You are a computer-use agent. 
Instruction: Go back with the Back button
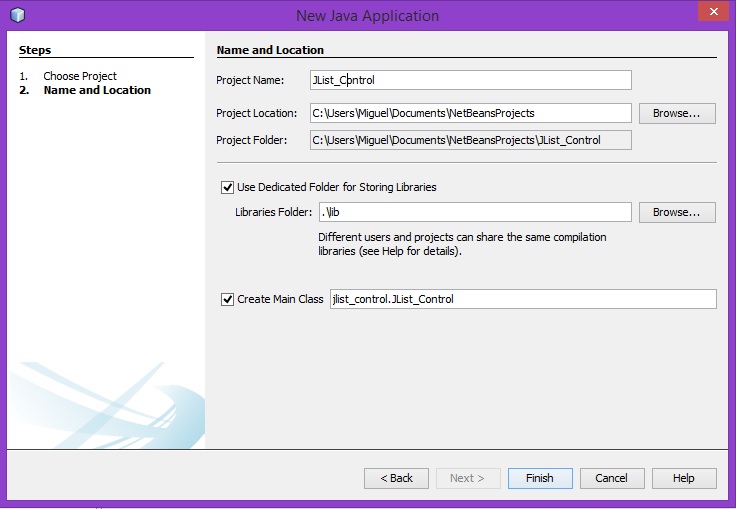coord(396,478)
